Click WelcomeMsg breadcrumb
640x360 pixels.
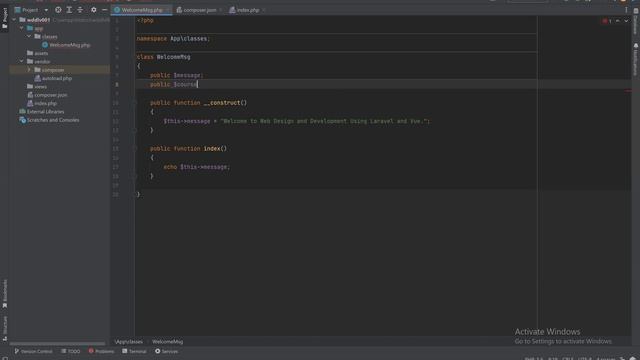point(167,342)
